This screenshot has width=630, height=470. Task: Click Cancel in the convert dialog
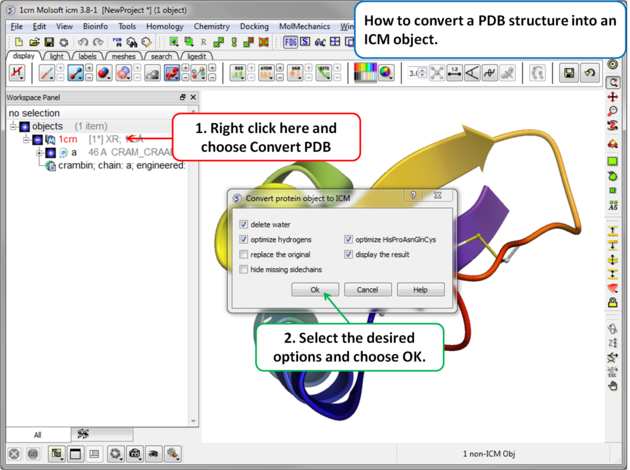coord(367,289)
